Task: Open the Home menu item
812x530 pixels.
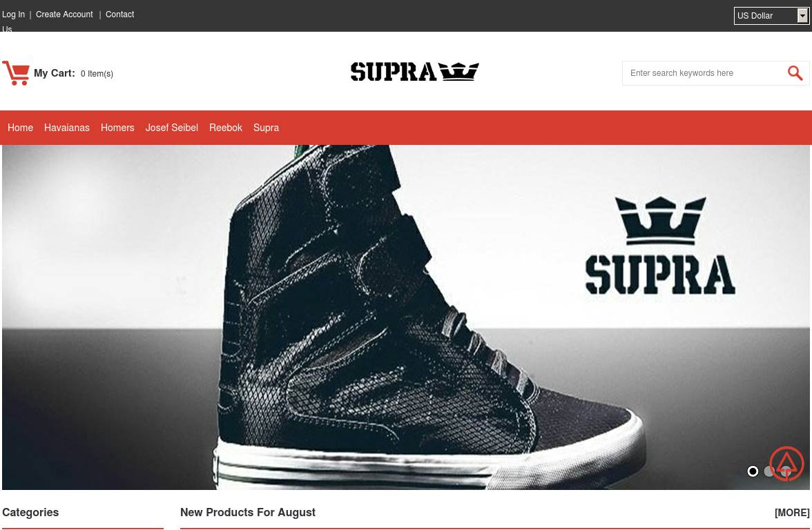Action: (20, 128)
